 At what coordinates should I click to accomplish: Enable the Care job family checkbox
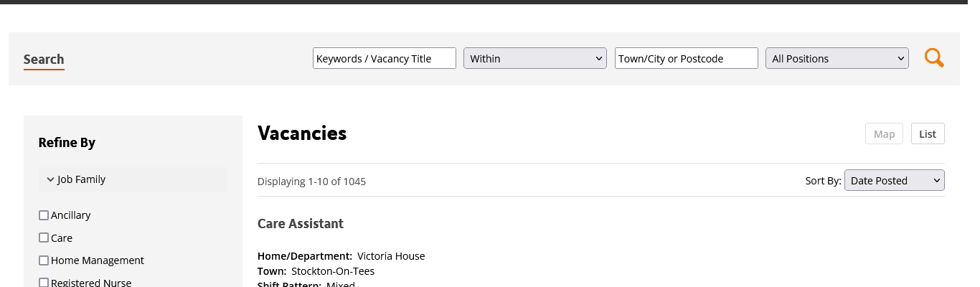tap(44, 238)
